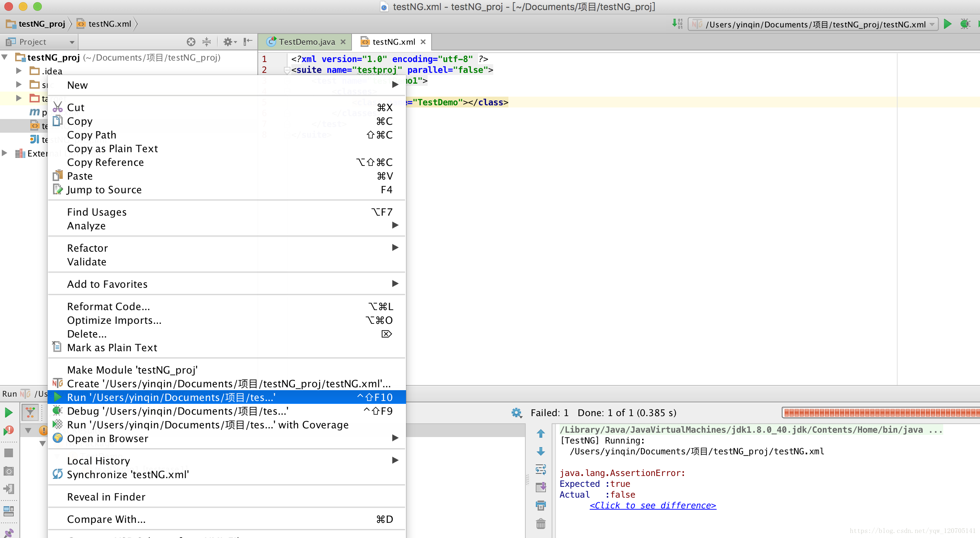This screenshot has height=538, width=980.
Task: Rerun tests with green play in Run panel
Action: pyautogui.click(x=8, y=413)
